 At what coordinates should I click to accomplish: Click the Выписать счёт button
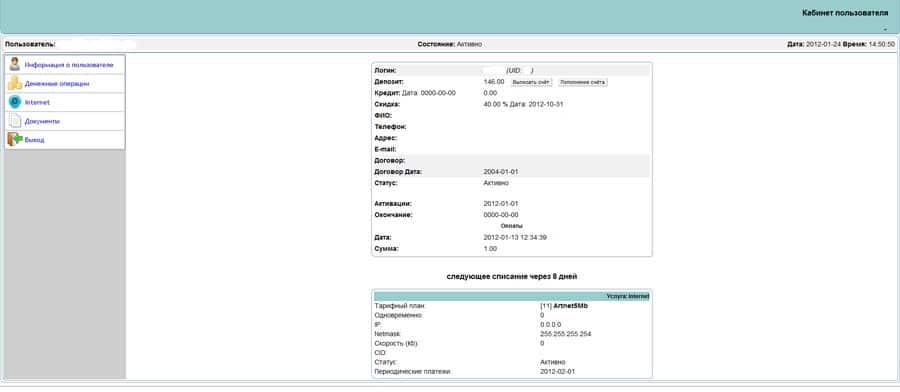(532, 82)
